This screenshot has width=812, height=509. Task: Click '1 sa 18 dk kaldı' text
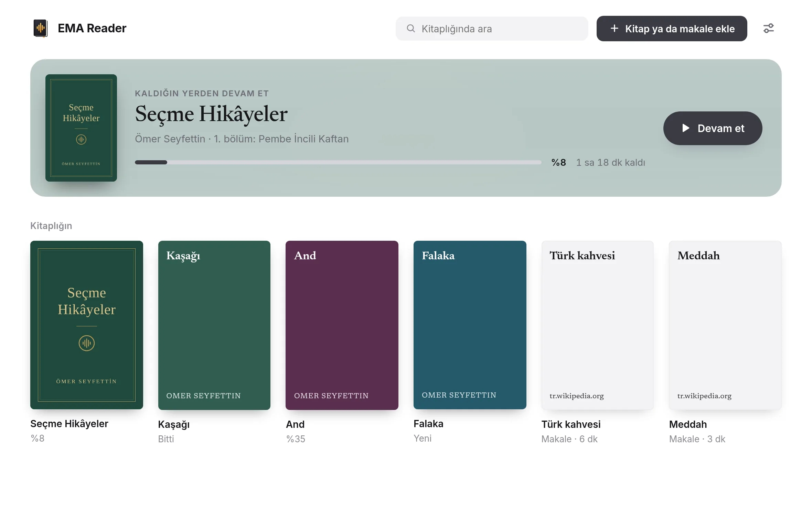(611, 162)
